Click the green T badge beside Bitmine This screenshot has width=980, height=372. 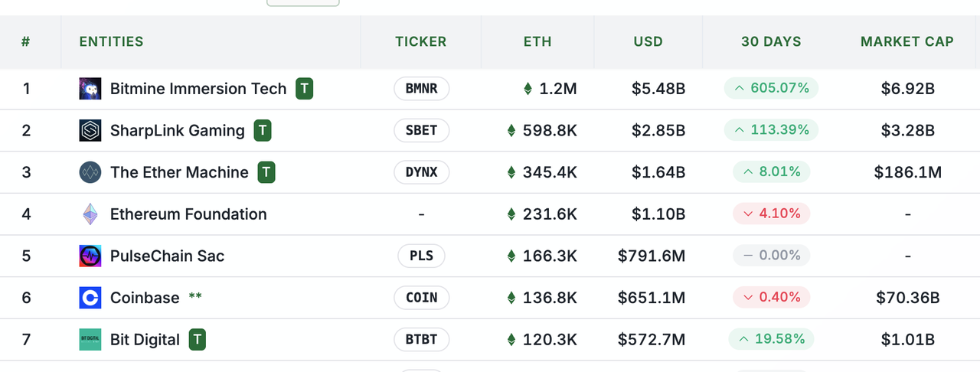305,89
